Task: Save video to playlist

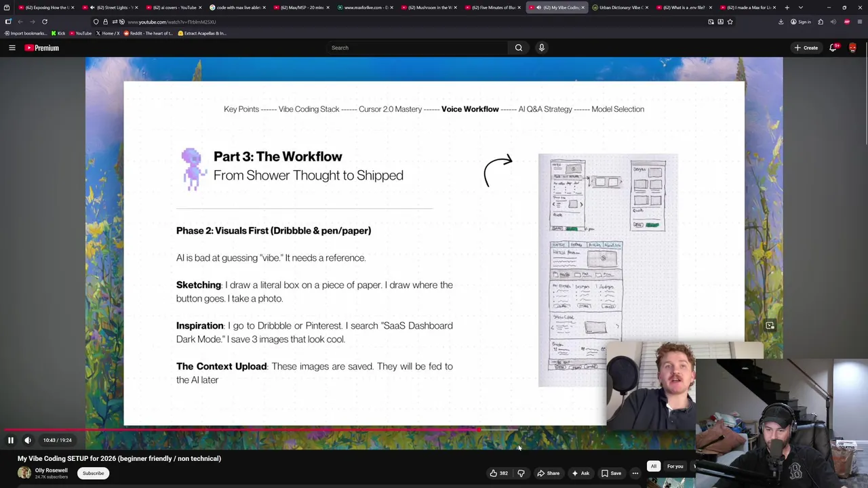Action: tap(611, 473)
